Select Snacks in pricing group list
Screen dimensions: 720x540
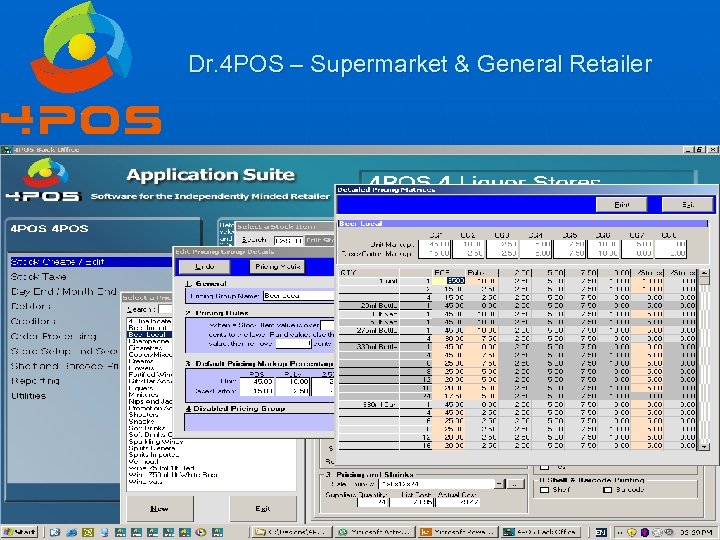coord(141,421)
